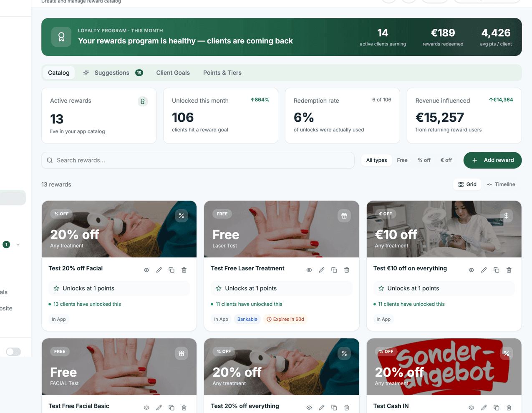Duplicate Test 20% off everything reward
The height and width of the screenshot is (413, 532).
pyautogui.click(x=334, y=408)
